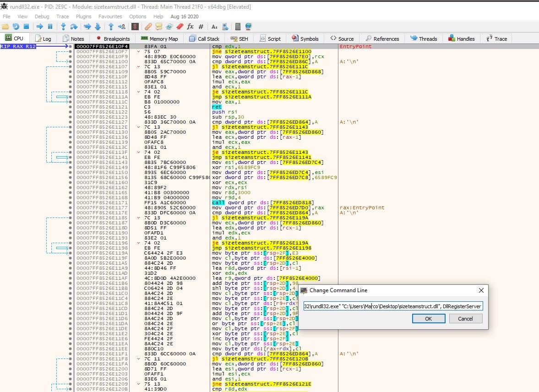Cancel the Change Command Line dialog
Screen dimensions: 539x392
click(x=465, y=319)
